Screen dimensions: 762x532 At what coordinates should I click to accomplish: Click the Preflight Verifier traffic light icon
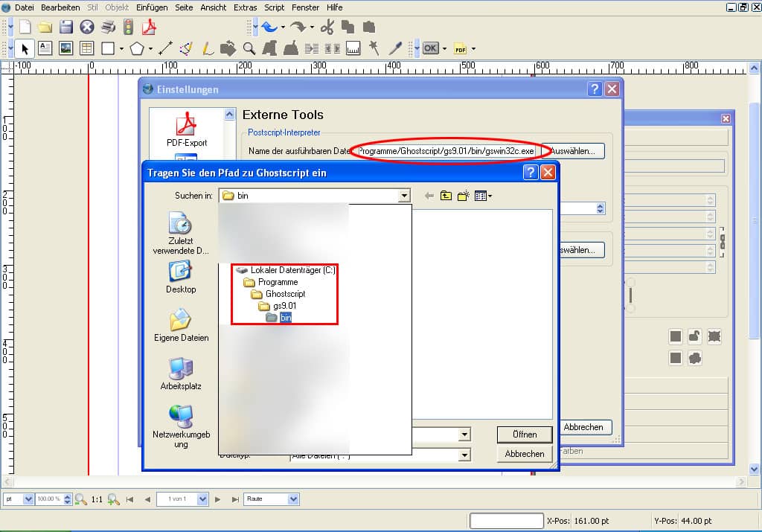click(127, 26)
